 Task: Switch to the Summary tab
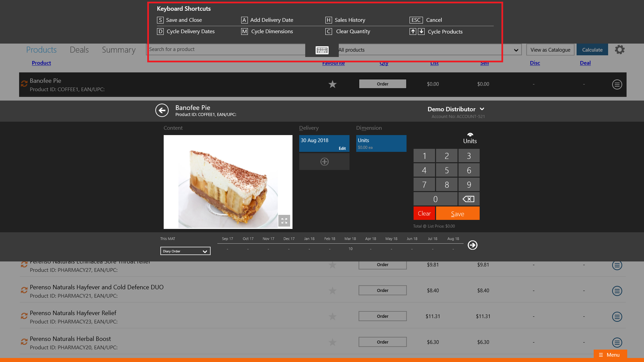pos(119,50)
